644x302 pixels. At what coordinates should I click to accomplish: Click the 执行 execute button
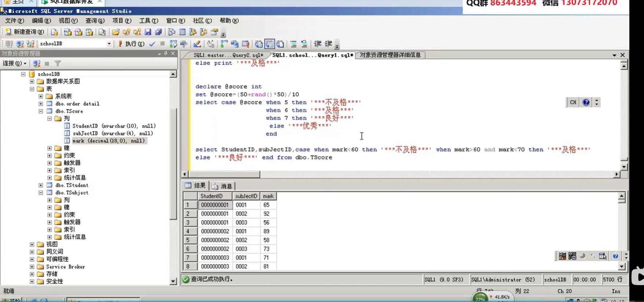[131, 44]
